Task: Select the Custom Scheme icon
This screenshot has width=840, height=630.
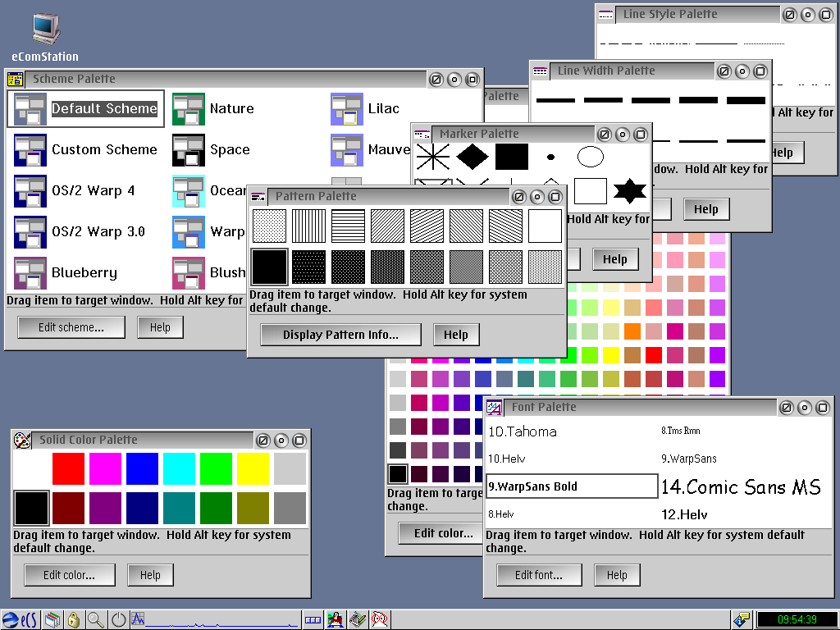Action: pos(30,150)
